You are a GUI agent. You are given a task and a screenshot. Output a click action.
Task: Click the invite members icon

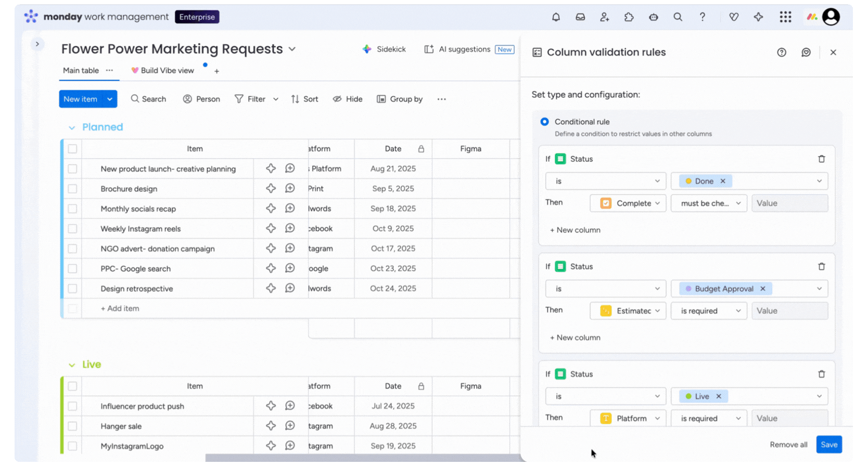[604, 17]
